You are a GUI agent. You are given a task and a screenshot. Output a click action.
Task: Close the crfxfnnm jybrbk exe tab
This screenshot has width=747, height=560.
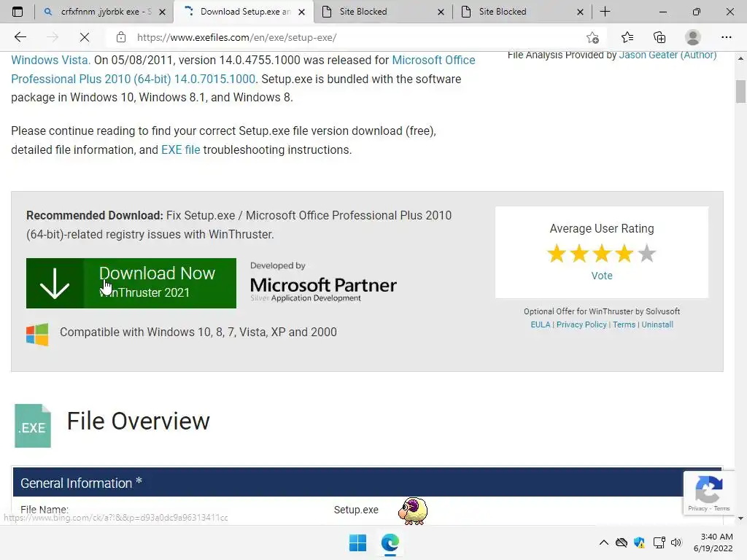[x=162, y=12]
